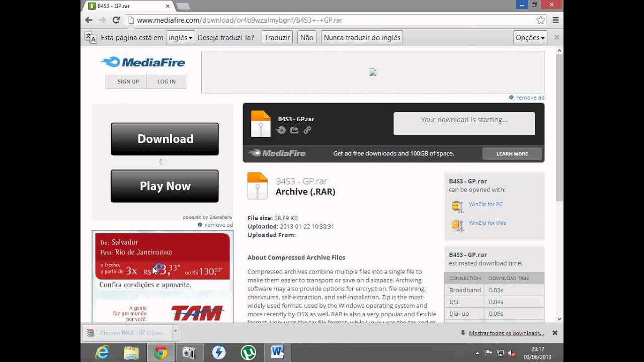The width and height of the screenshot is (644, 362).
Task: Dismiss the translation bar with its X
Action: pyautogui.click(x=556, y=37)
